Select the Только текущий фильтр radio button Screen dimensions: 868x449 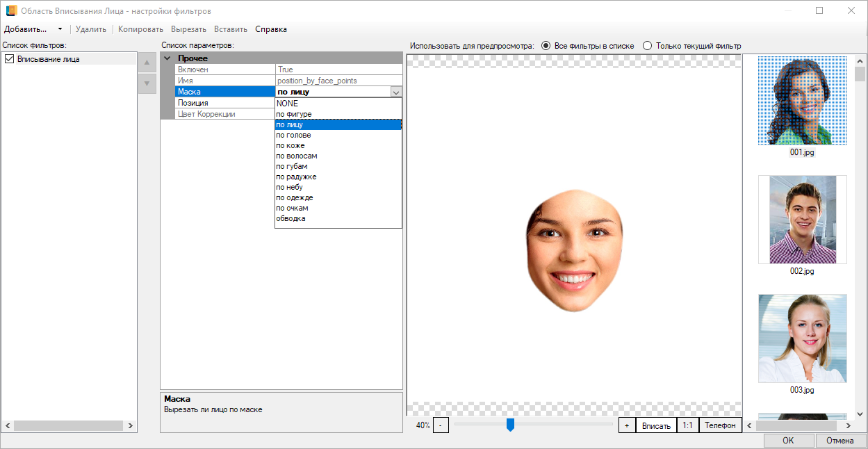click(x=648, y=46)
